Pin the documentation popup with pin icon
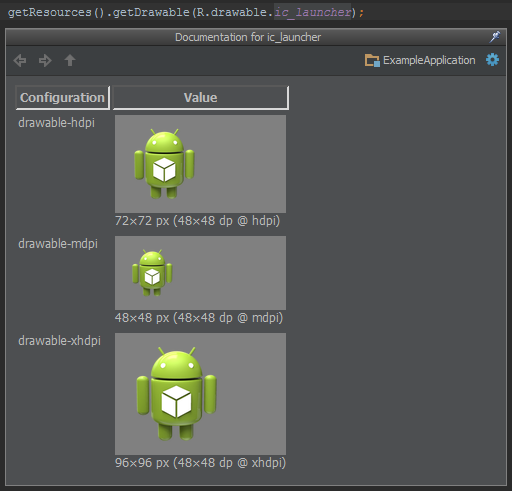512x491 pixels. point(495,37)
